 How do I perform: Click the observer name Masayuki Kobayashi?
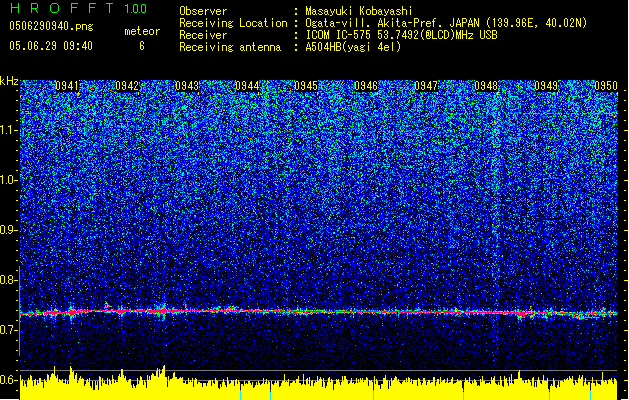click(359, 11)
